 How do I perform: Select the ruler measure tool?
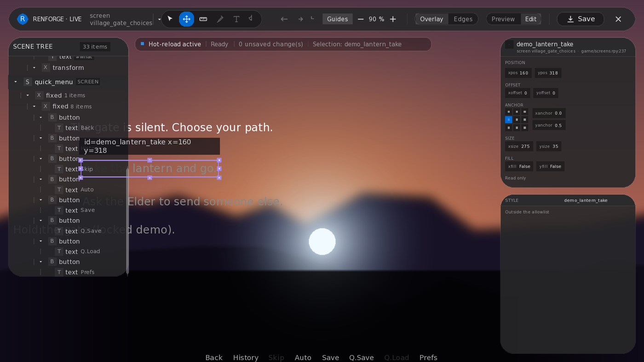203,19
